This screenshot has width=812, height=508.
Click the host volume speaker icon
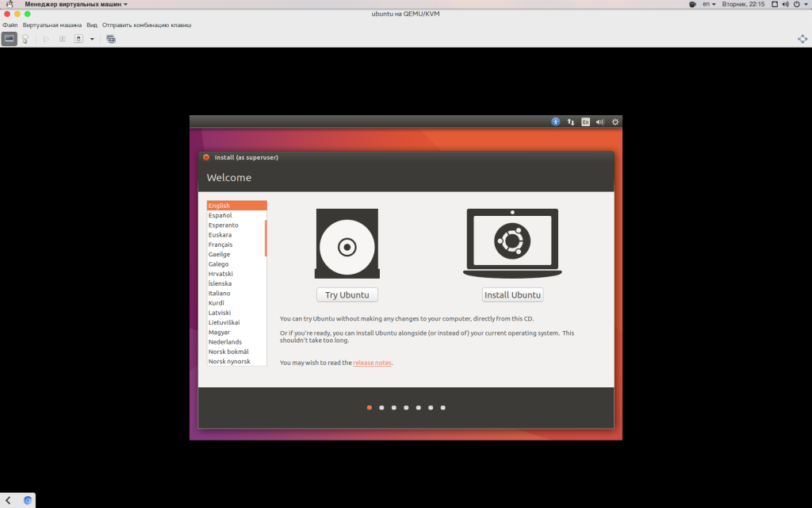pos(785,4)
